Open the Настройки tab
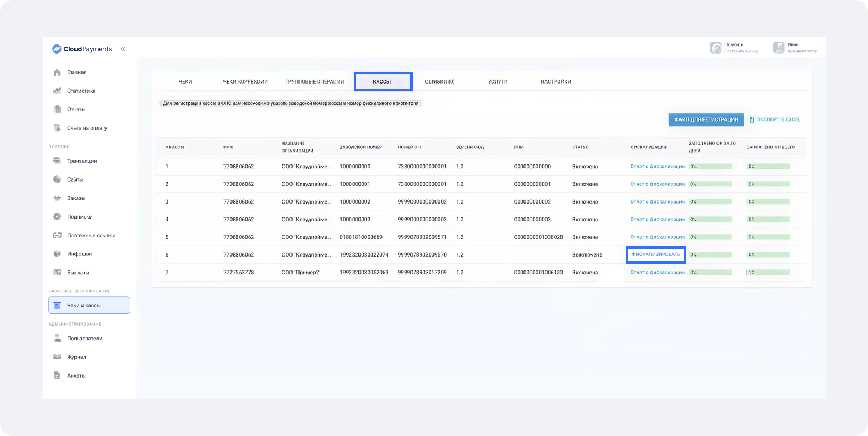 556,82
